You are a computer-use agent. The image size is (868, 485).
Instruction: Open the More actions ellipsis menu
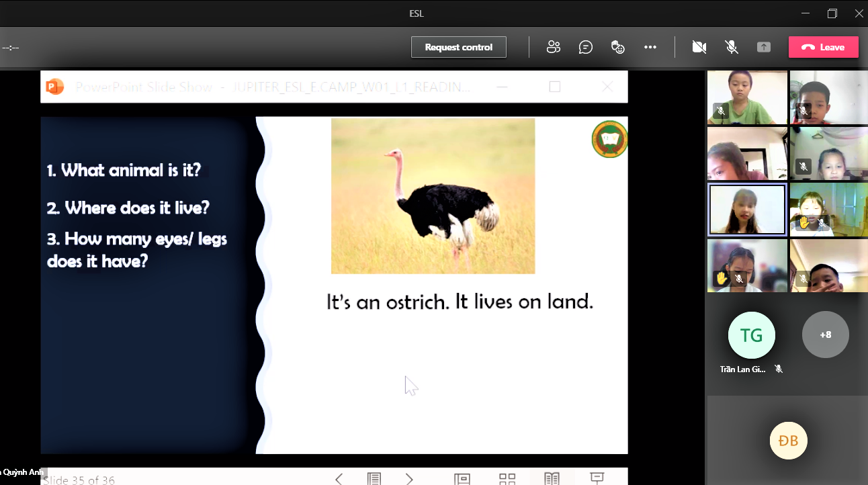click(x=650, y=47)
